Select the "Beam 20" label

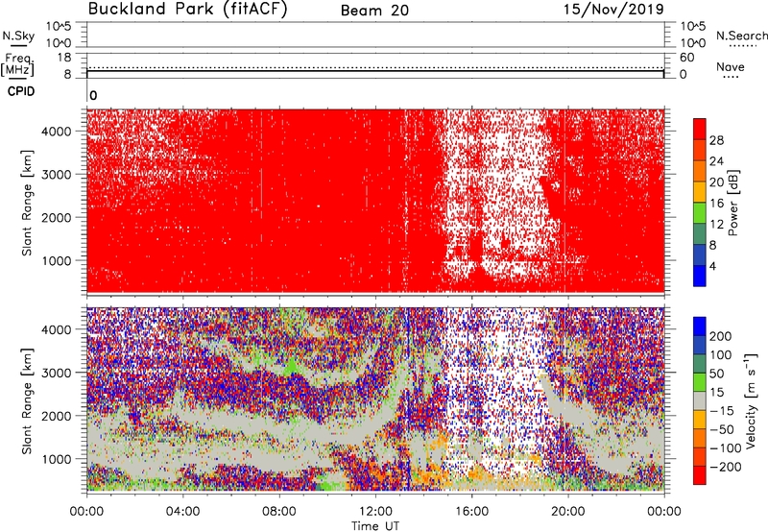click(x=374, y=11)
